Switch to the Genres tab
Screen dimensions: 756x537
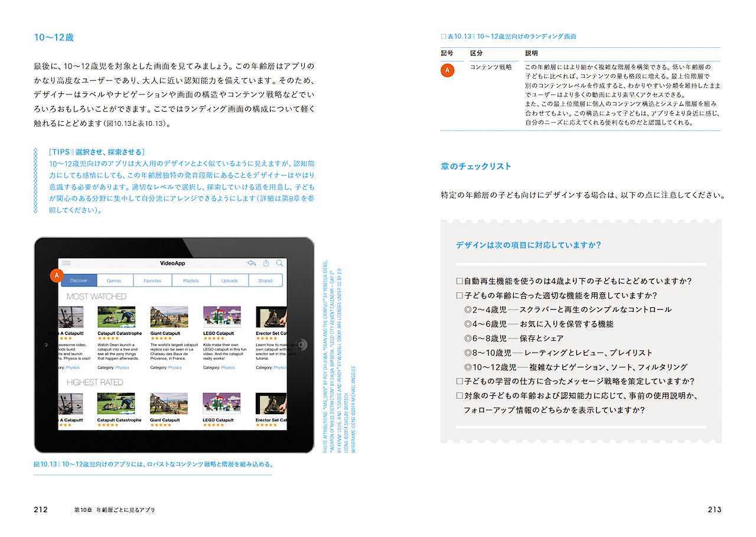point(115,281)
